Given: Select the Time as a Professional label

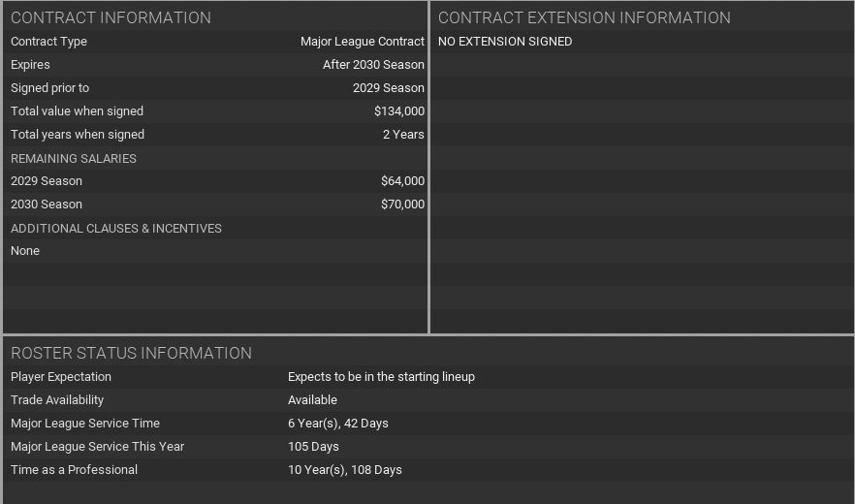Looking at the screenshot, I should click(x=74, y=470).
